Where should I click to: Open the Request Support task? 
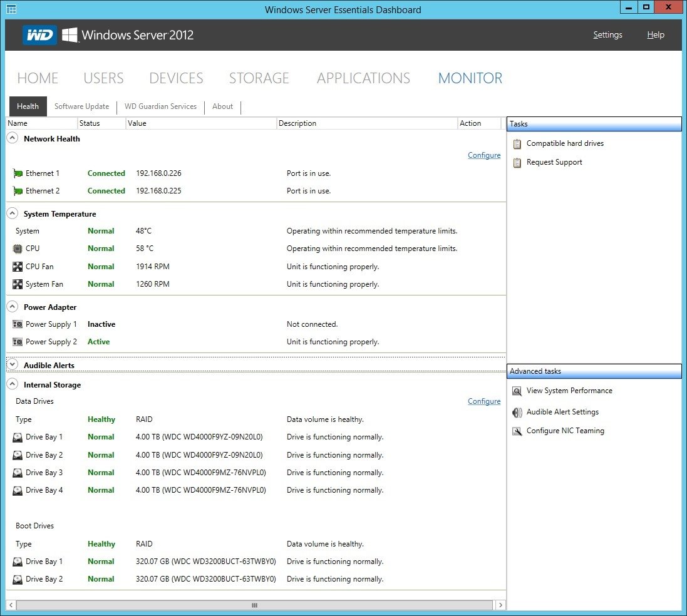pyautogui.click(x=554, y=162)
